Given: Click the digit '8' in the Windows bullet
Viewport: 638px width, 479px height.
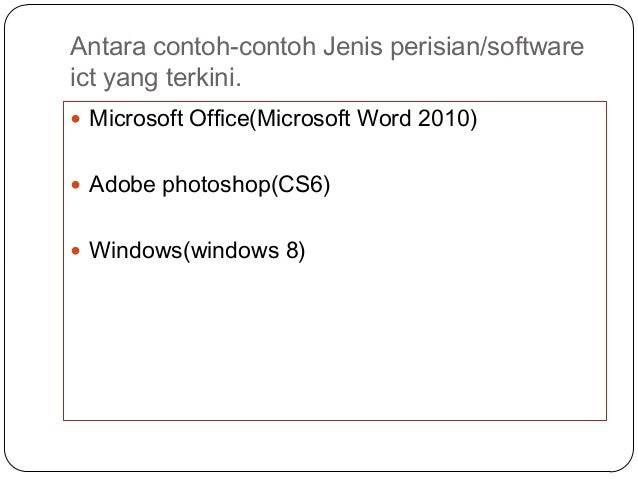Looking at the screenshot, I should (289, 250).
